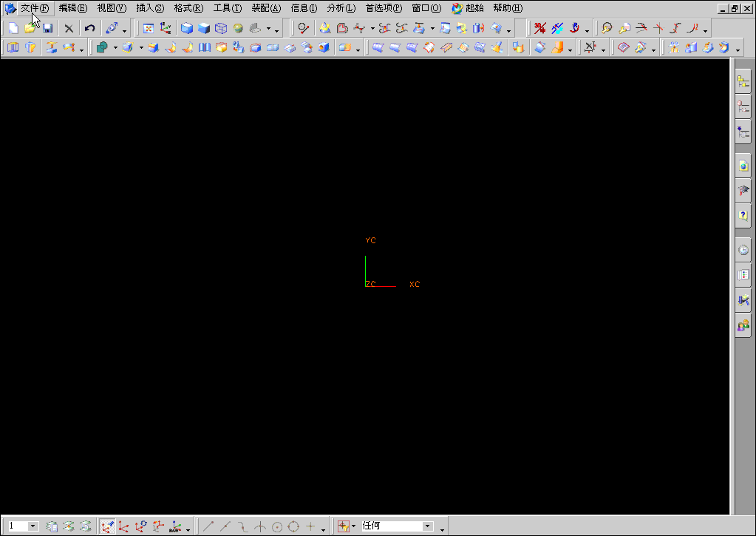Open an existing part file

point(31,27)
